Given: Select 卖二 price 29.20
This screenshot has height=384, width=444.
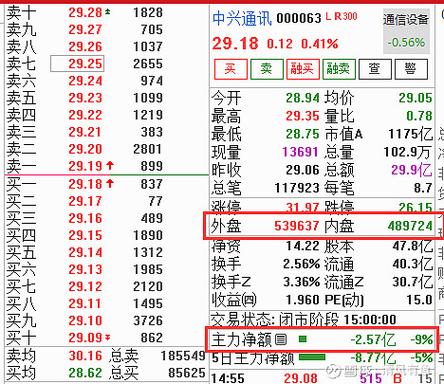Looking at the screenshot, I should [x=85, y=149].
